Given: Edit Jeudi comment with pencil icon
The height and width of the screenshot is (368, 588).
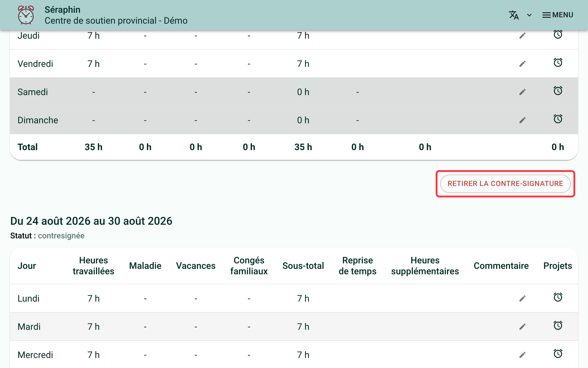Looking at the screenshot, I should pos(522,36).
